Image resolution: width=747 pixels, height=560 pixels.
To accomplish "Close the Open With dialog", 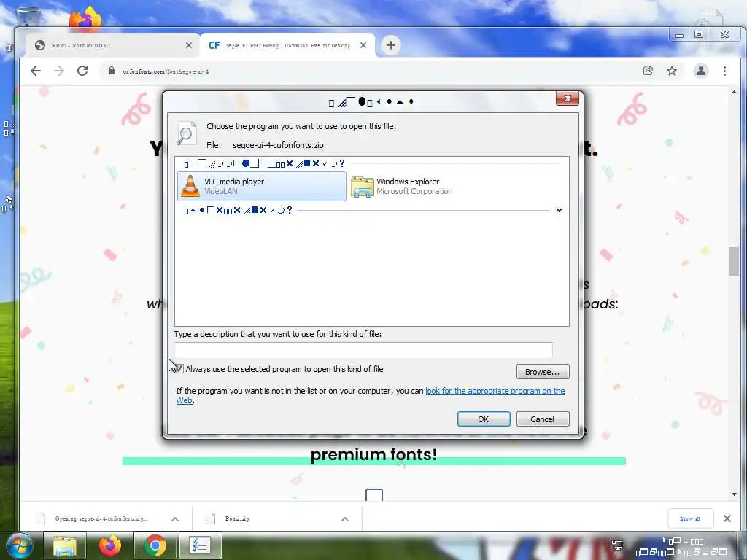I will [x=568, y=98].
